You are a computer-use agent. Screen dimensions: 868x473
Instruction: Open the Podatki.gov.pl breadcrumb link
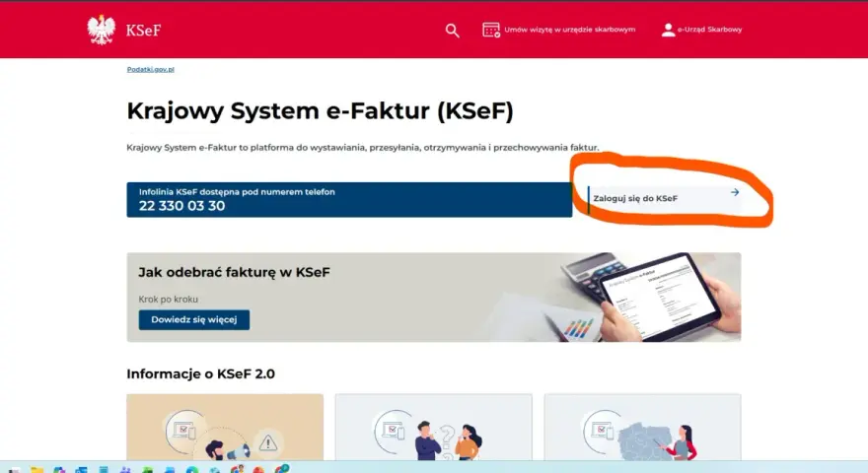[x=151, y=69]
